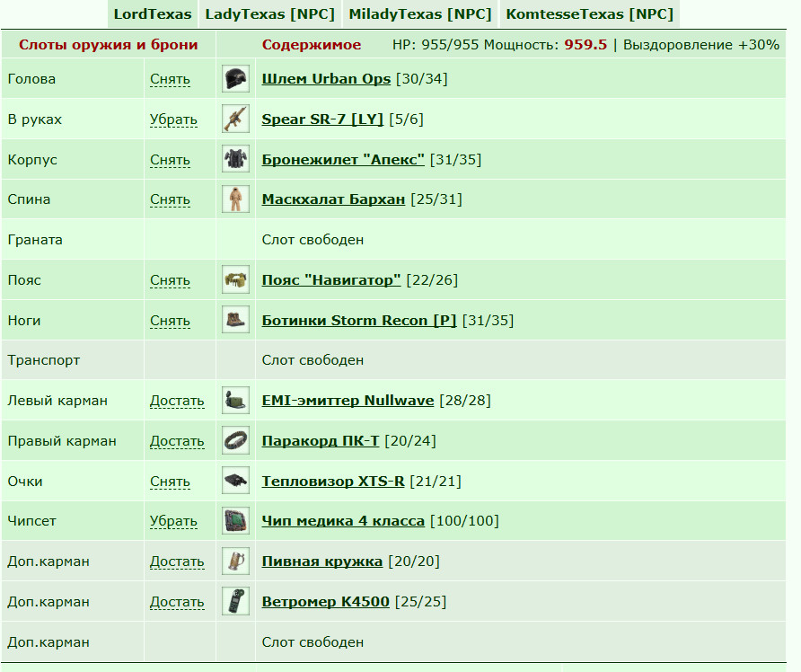Click the Spear SR-7 rifle icon
The height and width of the screenshot is (672, 801).
point(235,119)
